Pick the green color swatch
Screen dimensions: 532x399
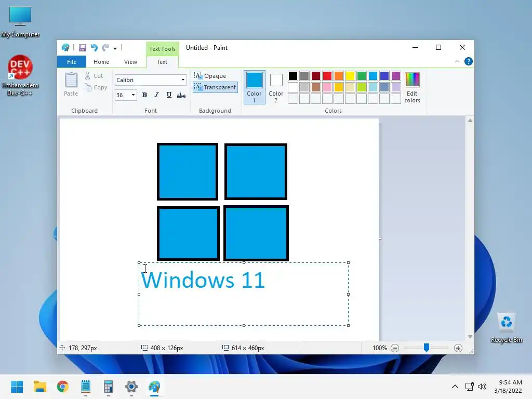click(x=362, y=76)
